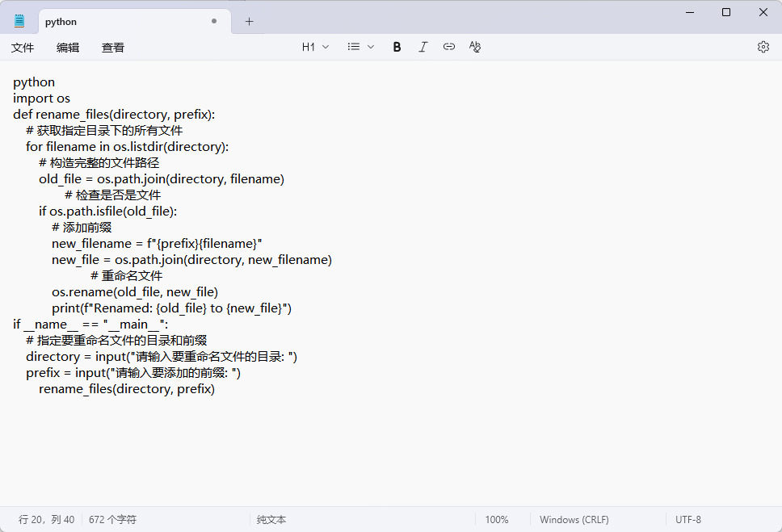Click line starting "directory = input("

click(162, 357)
